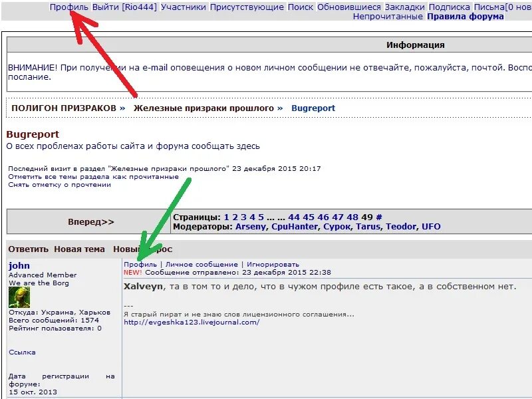Open Правила форума rules page
The height and width of the screenshot is (399, 532).
point(465,17)
